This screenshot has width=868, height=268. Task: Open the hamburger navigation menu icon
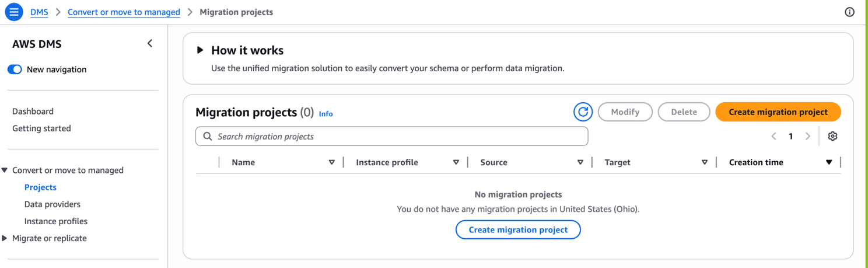pos(14,12)
